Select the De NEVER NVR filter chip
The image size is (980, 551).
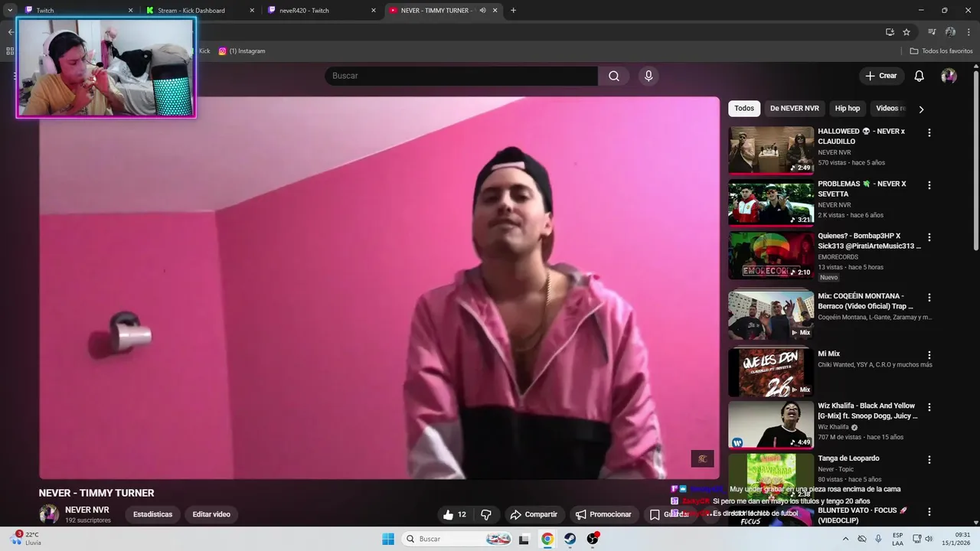click(795, 109)
